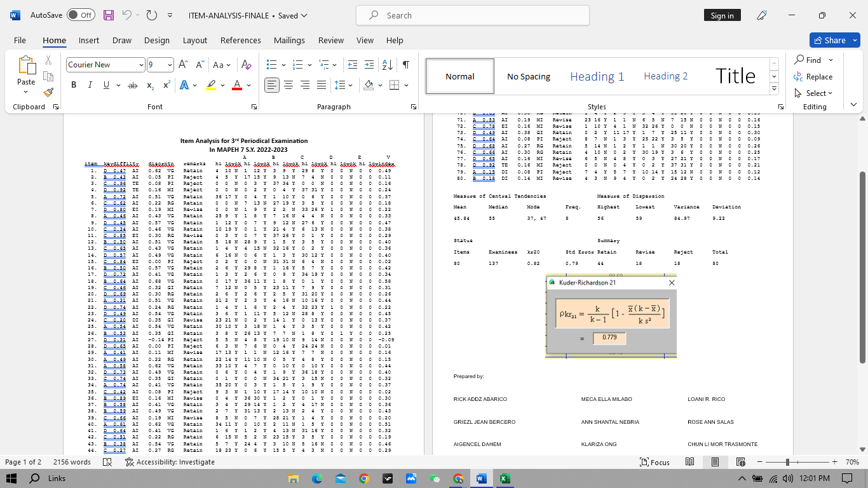Click the Share button
Screen dimensions: 868x488
point(834,40)
